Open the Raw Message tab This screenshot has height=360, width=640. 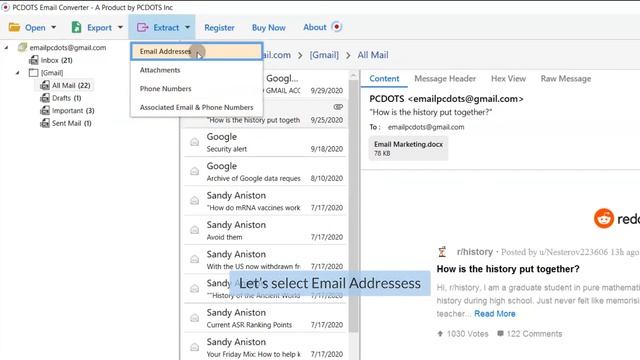pos(566,79)
